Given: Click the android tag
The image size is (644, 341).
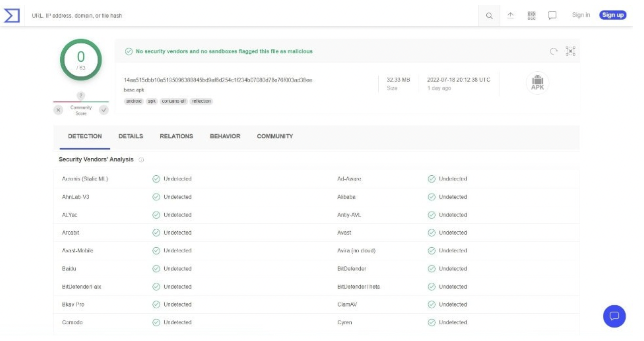Looking at the screenshot, I should 134,101.
